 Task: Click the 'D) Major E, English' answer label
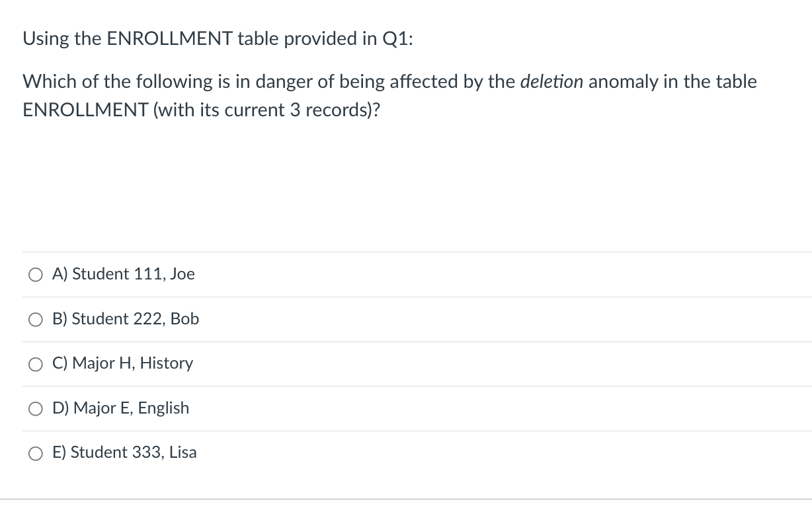121,408
